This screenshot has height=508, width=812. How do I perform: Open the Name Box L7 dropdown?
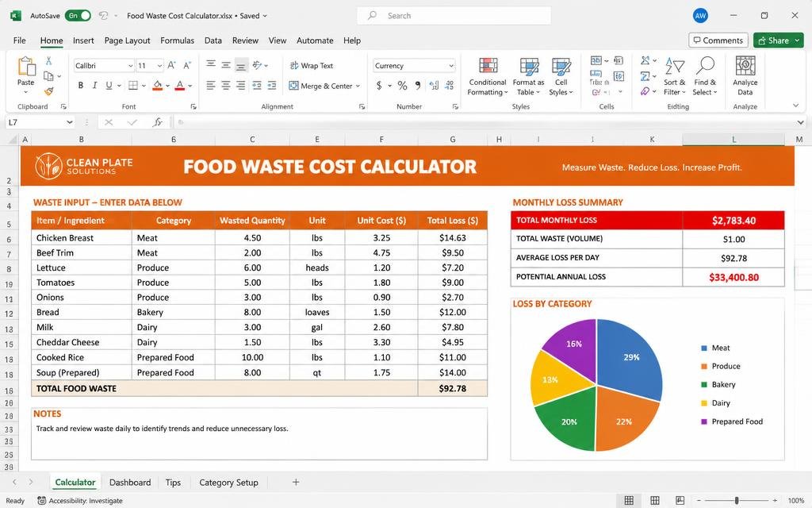click(x=70, y=122)
